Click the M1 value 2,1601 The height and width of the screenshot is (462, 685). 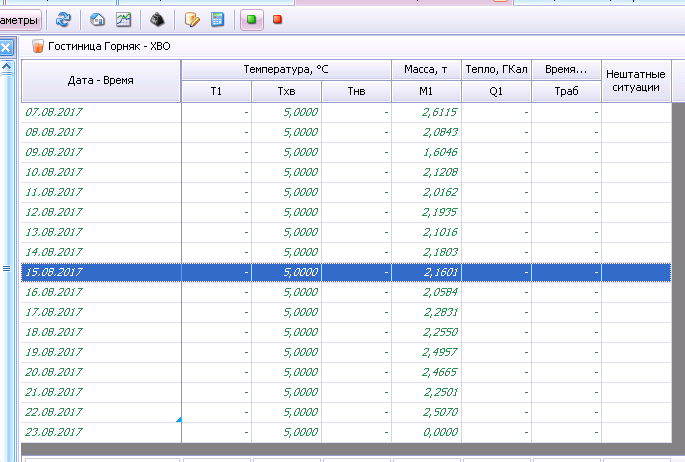tap(440, 273)
